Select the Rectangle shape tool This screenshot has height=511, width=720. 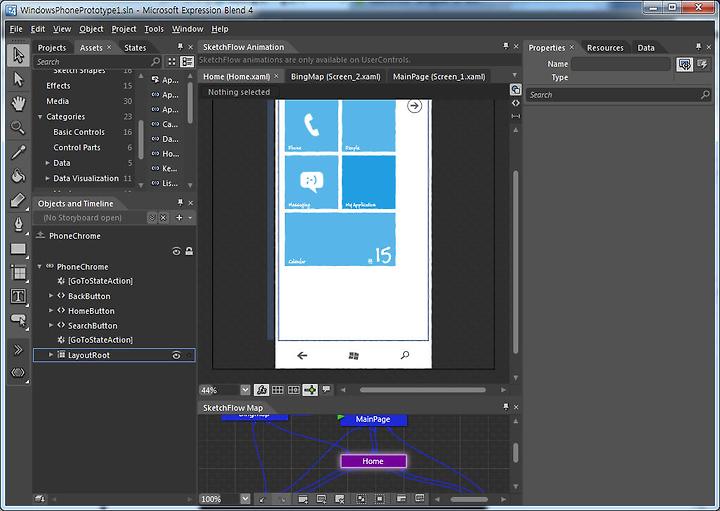pos(18,249)
